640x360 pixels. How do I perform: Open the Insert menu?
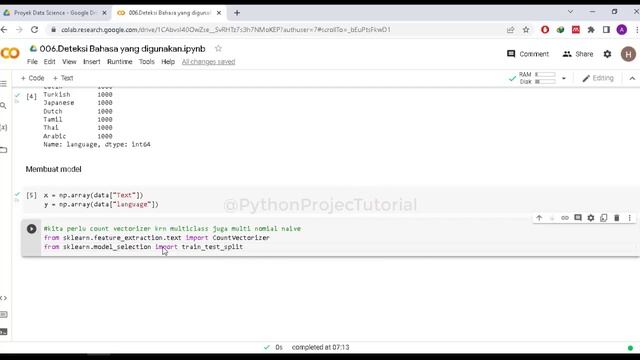(91, 62)
